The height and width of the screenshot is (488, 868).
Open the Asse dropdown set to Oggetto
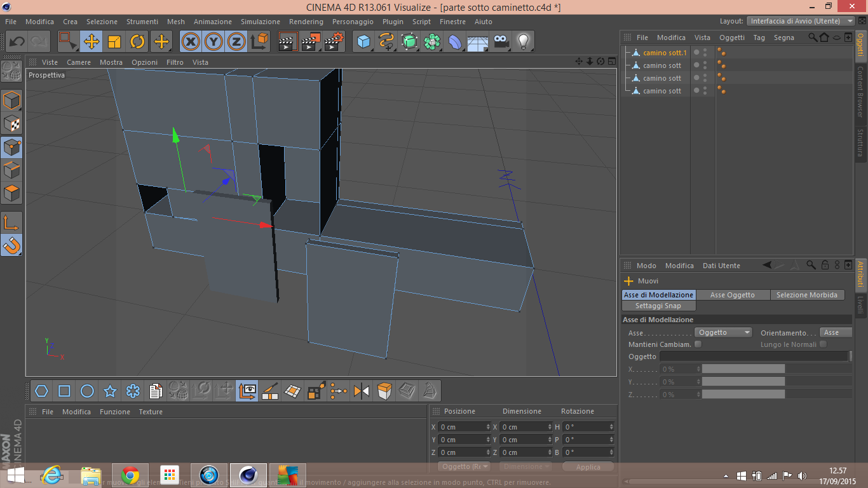[x=723, y=332]
